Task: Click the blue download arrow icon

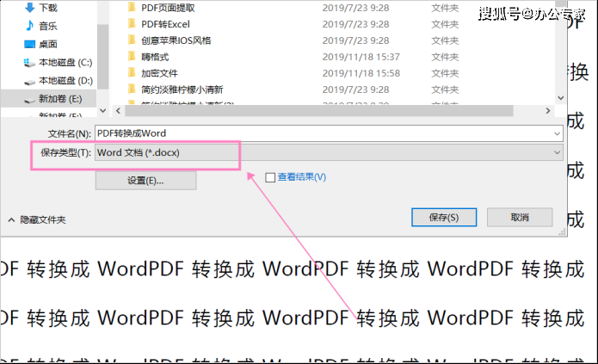Action: point(30,8)
